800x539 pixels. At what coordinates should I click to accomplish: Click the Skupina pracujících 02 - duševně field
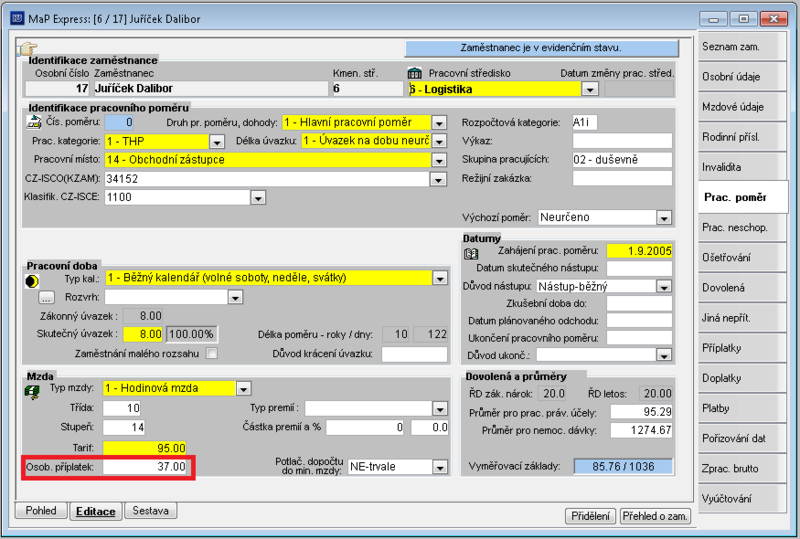(622, 160)
